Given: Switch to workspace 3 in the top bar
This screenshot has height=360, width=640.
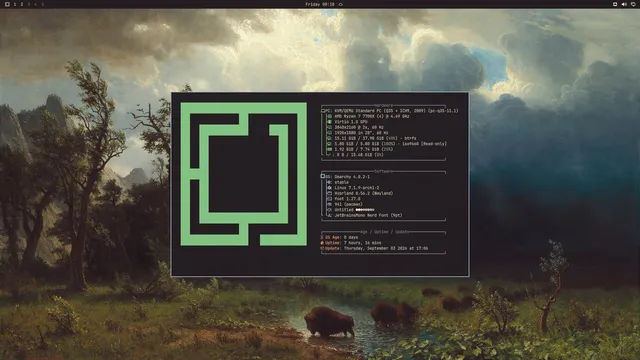Looking at the screenshot, I should 29,4.
